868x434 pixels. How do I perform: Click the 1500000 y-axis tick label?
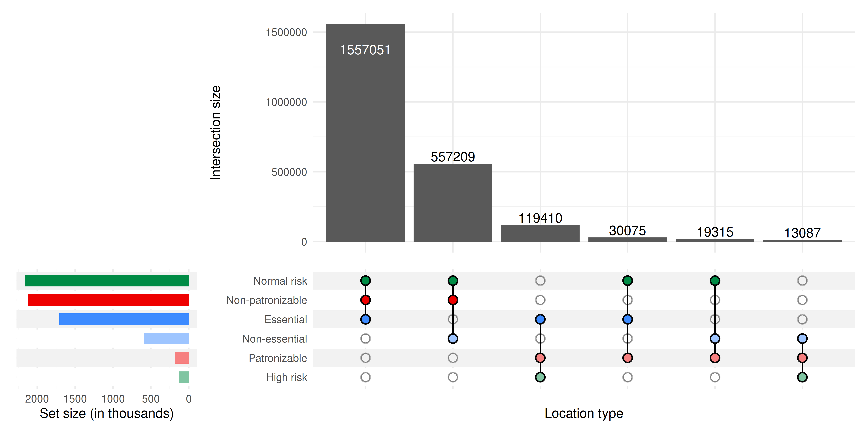pyautogui.click(x=286, y=32)
